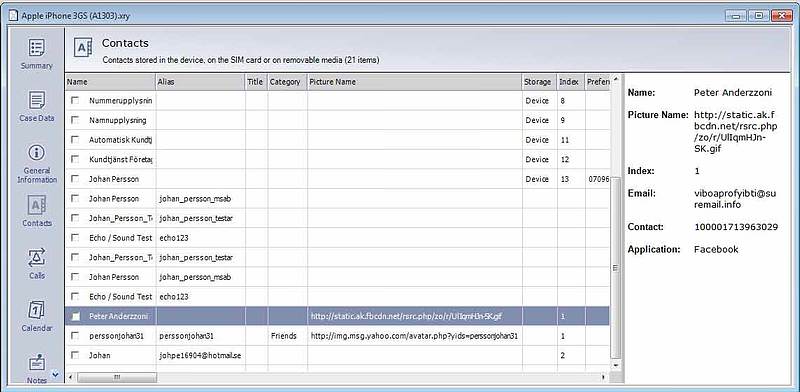Screen dimensions: 800x392
Task: Click the horizontal scrollbar right arrow
Action: coord(604,377)
